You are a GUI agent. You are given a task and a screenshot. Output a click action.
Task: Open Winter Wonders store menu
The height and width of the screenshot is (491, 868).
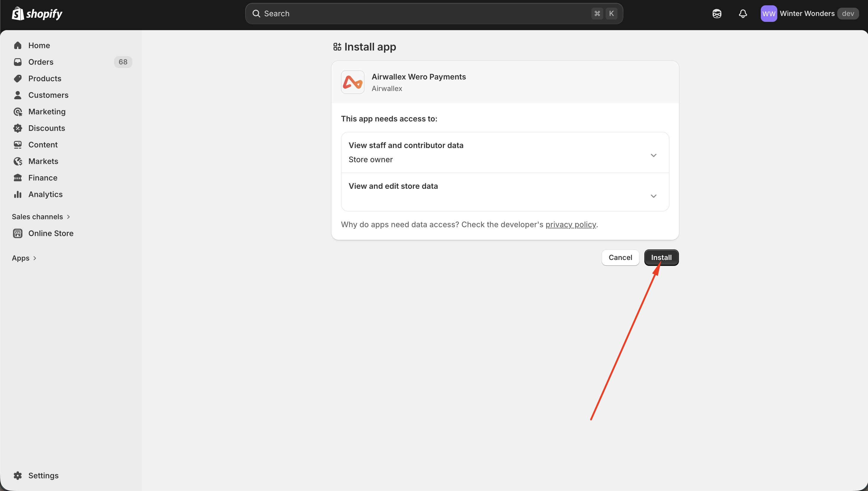[810, 14]
